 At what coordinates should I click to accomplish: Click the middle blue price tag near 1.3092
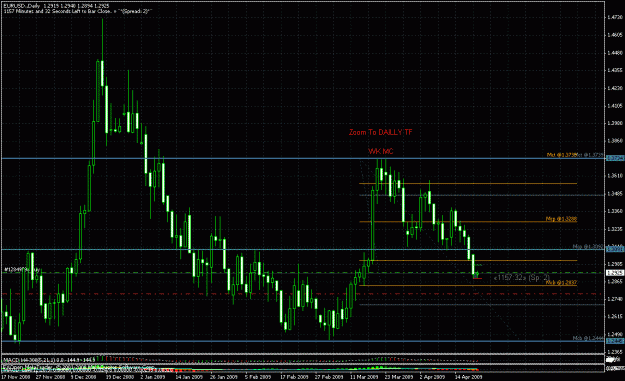pyautogui.click(x=615, y=249)
